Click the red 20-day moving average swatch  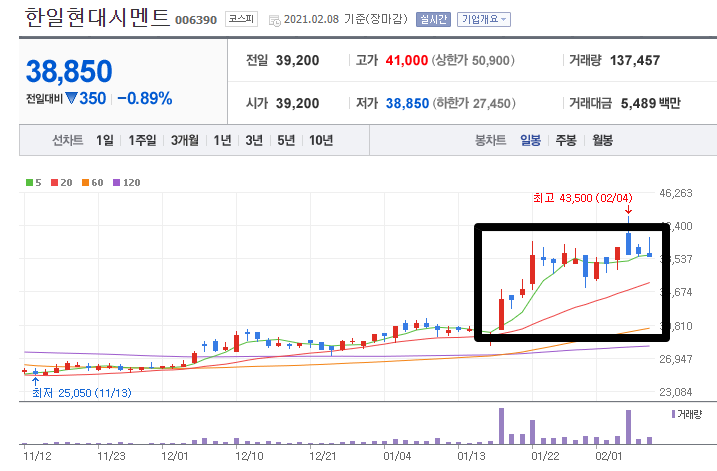[x=54, y=182]
